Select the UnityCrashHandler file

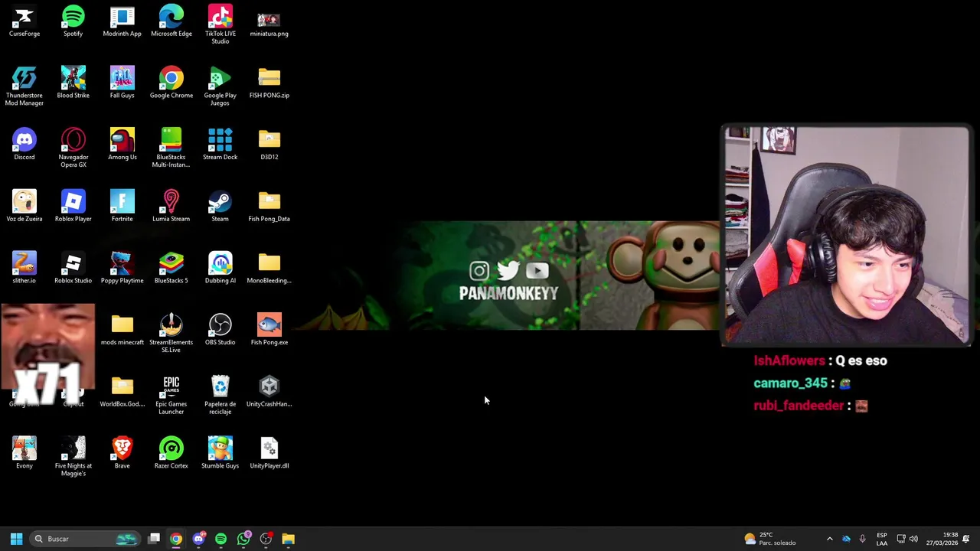(269, 393)
